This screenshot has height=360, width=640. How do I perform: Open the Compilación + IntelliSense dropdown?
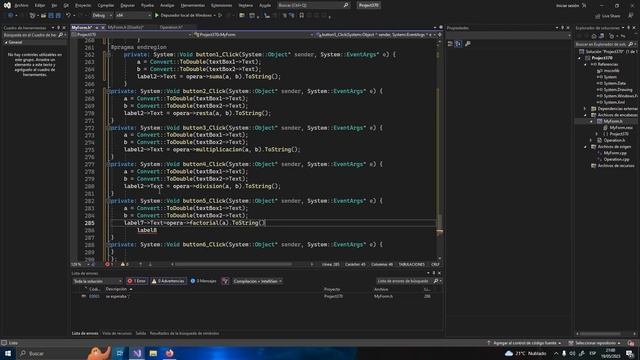pos(258,281)
